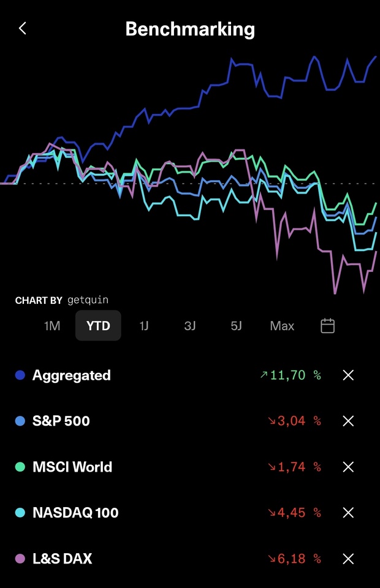Open the custom date range calendar

pyautogui.click(x=328, y=326)
